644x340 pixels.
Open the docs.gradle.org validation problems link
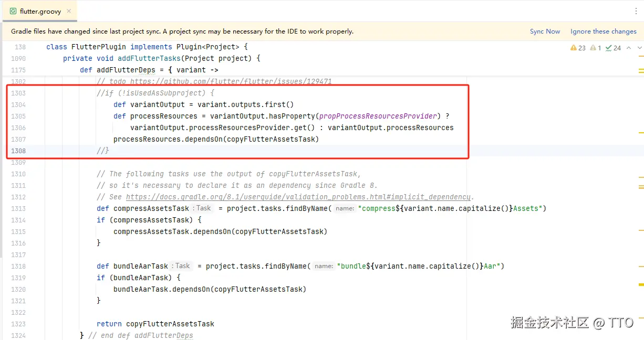298,197
